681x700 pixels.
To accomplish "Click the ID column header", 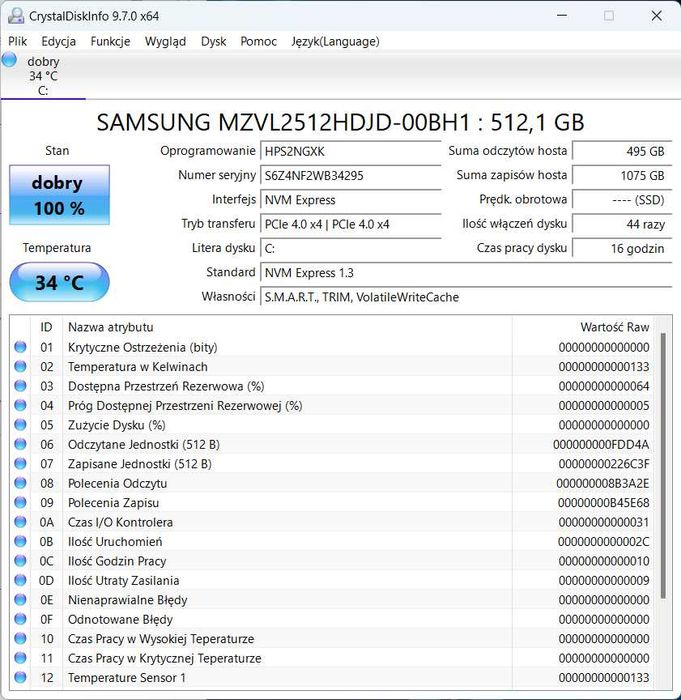I will pyautogui.click(x=46, y=327).
